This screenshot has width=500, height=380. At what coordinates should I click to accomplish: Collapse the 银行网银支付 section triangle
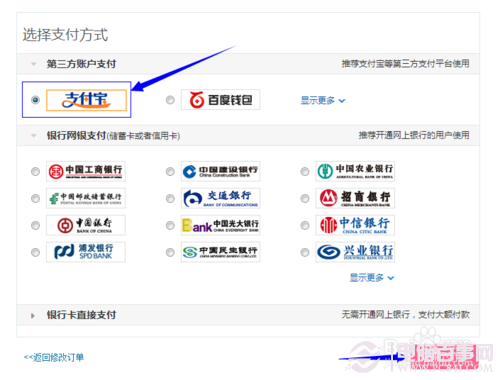click(x=33, y=136)
